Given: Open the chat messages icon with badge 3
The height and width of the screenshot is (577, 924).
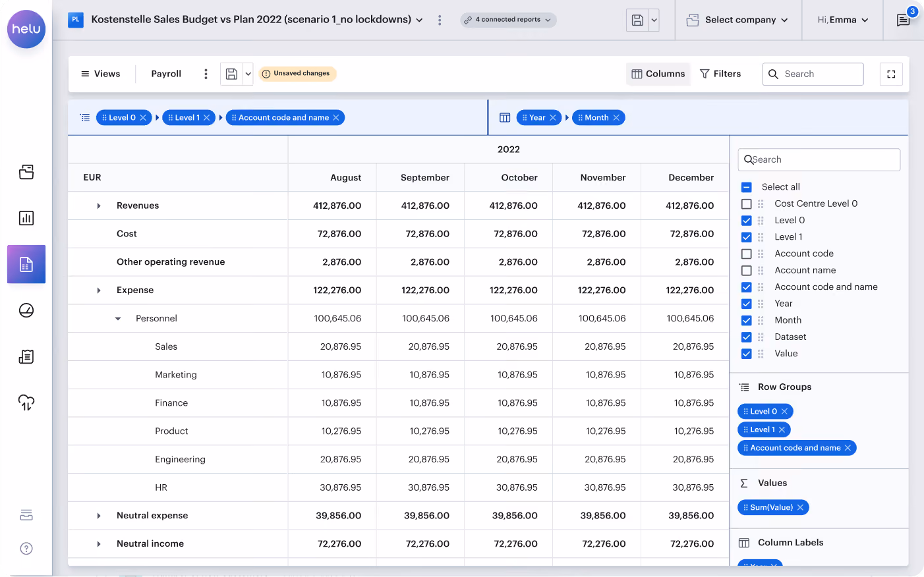Looking at the screenshot, I should [904, 20].
